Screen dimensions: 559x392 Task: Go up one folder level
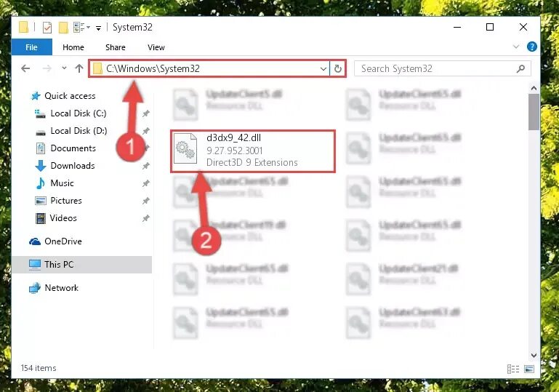point(79,68)
